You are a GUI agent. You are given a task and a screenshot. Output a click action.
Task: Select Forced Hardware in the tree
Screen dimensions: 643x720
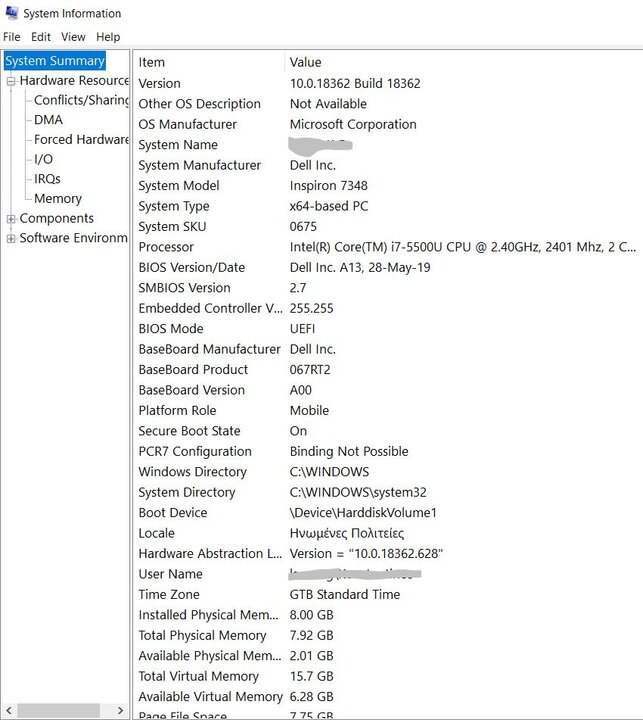(x=81, y=140)
